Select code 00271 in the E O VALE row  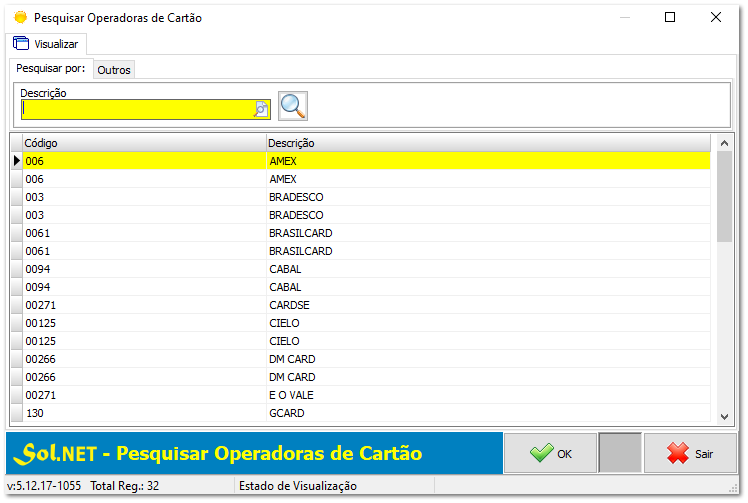[144, 395]
